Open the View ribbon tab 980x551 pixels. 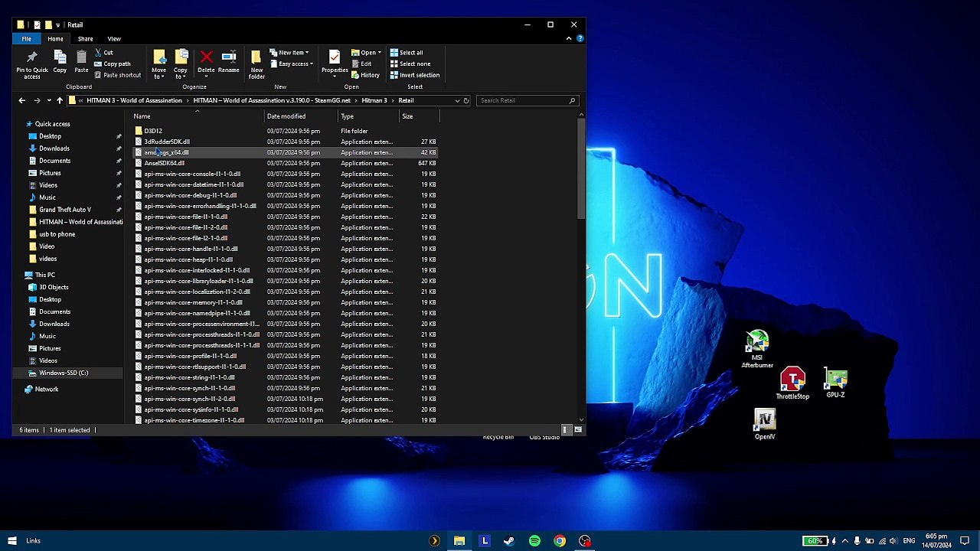[113, 38]
